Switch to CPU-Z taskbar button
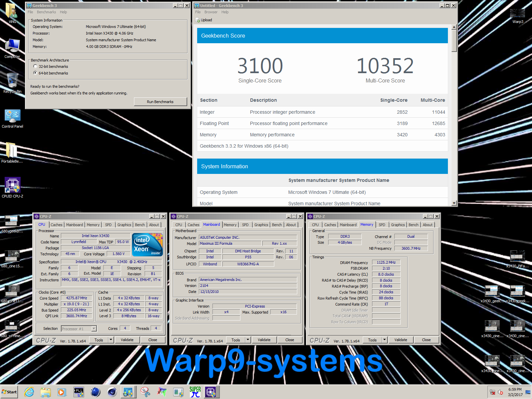Screen dimensions: 532x399 tap(211, 392)
